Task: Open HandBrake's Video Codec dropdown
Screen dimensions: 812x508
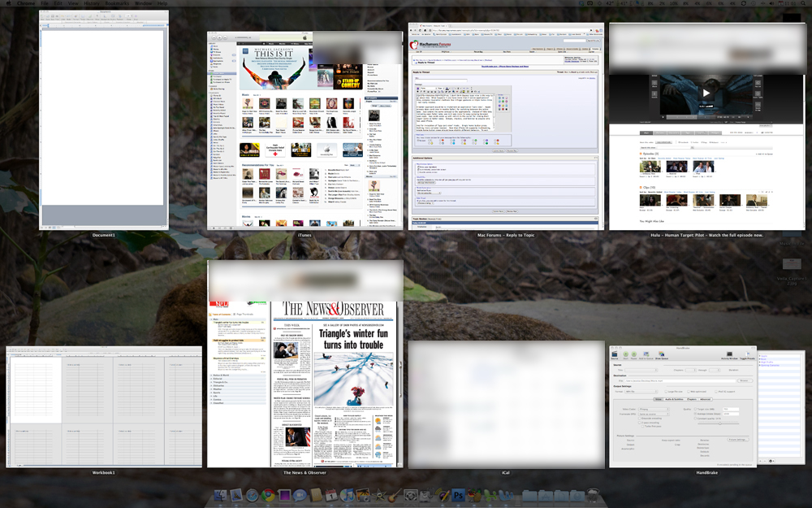Action: coord(654,409)
